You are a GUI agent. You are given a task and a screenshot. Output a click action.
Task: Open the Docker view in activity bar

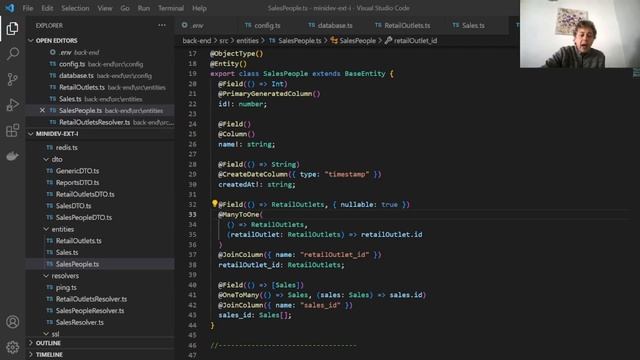(12, 156)
